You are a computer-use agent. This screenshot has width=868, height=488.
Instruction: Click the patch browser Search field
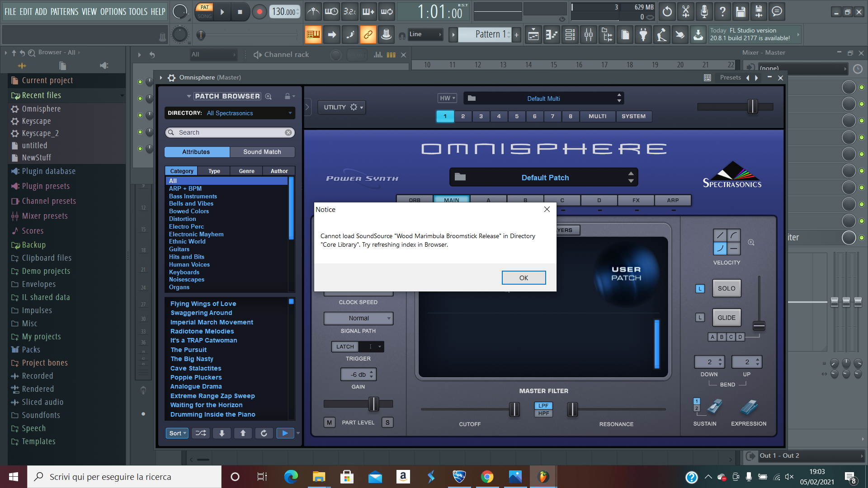(x=230, y=132)
